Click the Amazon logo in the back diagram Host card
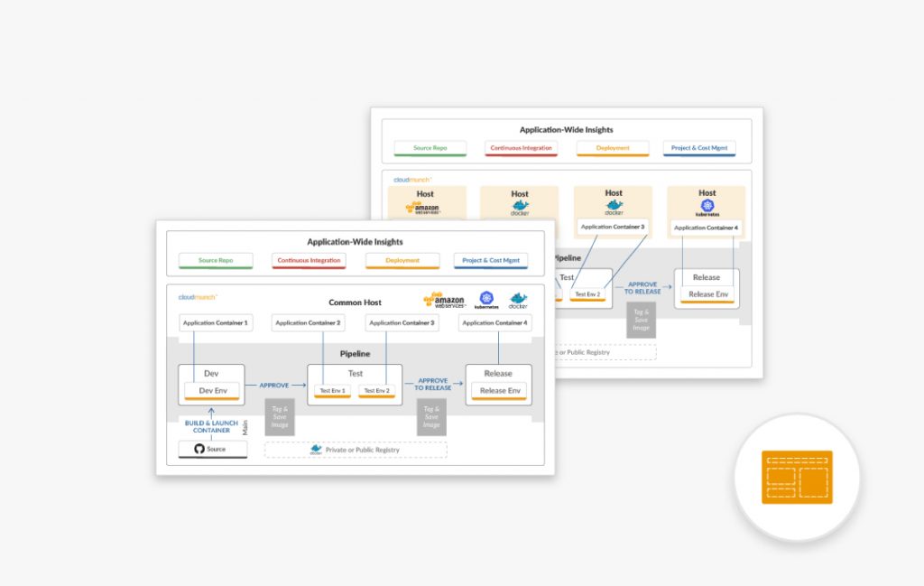The image size is (924, 586). [422, 208]
